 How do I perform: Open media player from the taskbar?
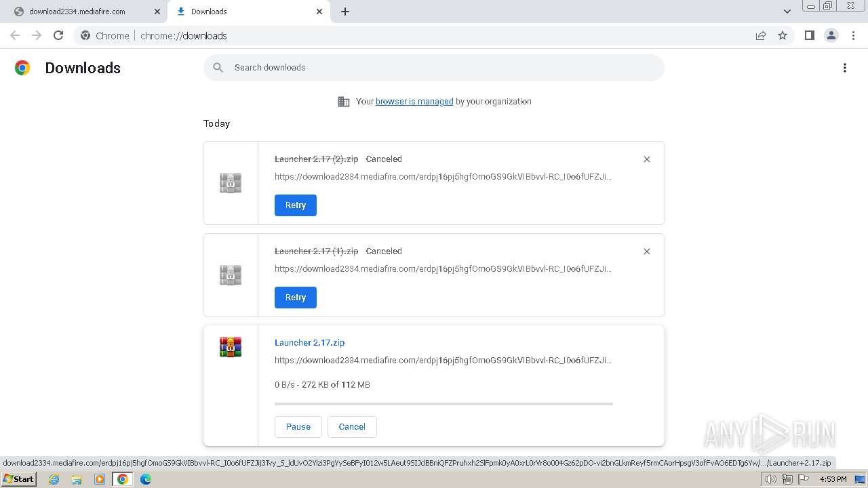pos(100,479)
